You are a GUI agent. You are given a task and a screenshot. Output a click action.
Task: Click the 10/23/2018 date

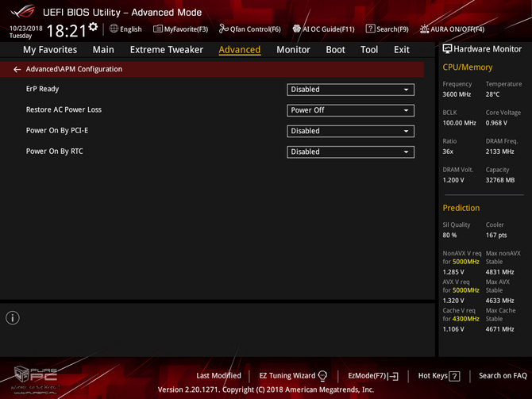coord(25,28)
